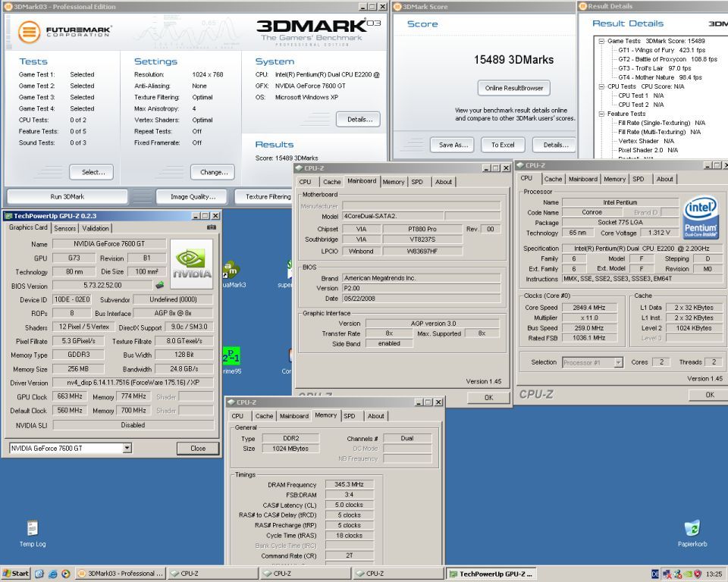Viewport: 728px width, 582px height.
Task: Click the mainboard Model 4CoreDual-SATA2 value
Action: coord(393,216)
